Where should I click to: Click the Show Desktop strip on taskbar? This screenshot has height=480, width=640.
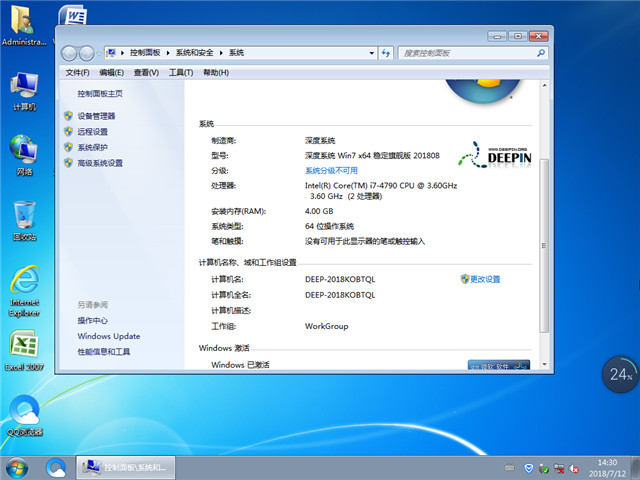coord(635,468)
